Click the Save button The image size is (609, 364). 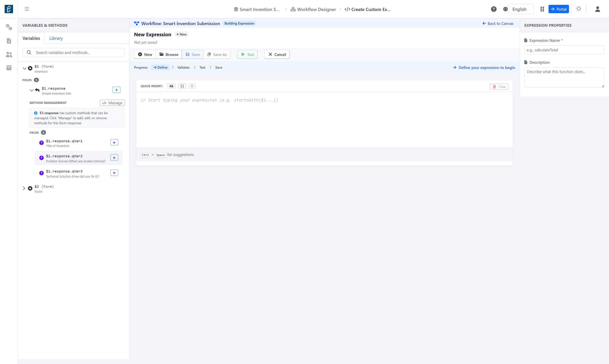(x=192, y=54)
